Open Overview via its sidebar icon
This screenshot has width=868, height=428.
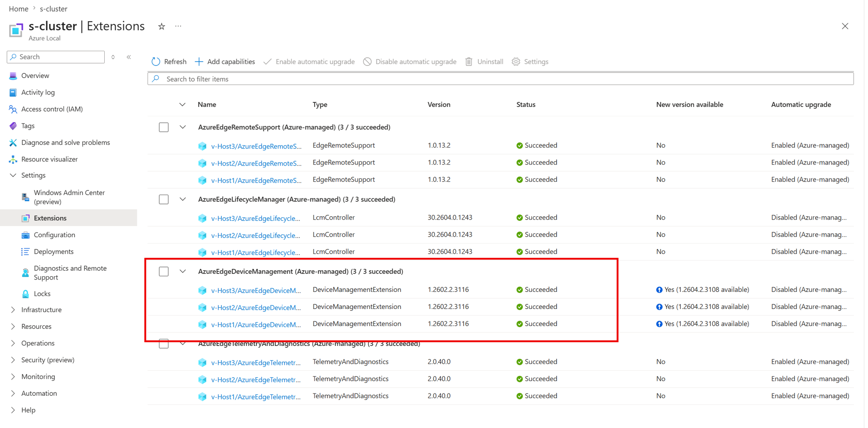click(x=13, y=76)
